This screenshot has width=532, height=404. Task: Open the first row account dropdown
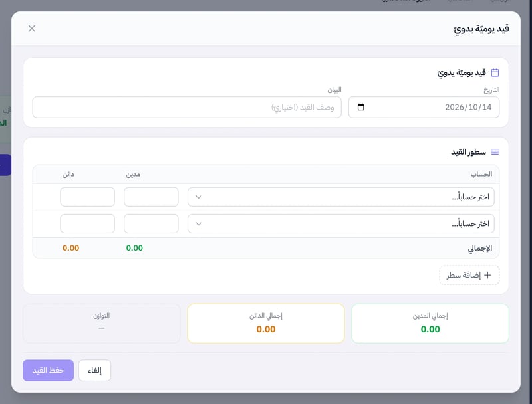click(340, 197)
